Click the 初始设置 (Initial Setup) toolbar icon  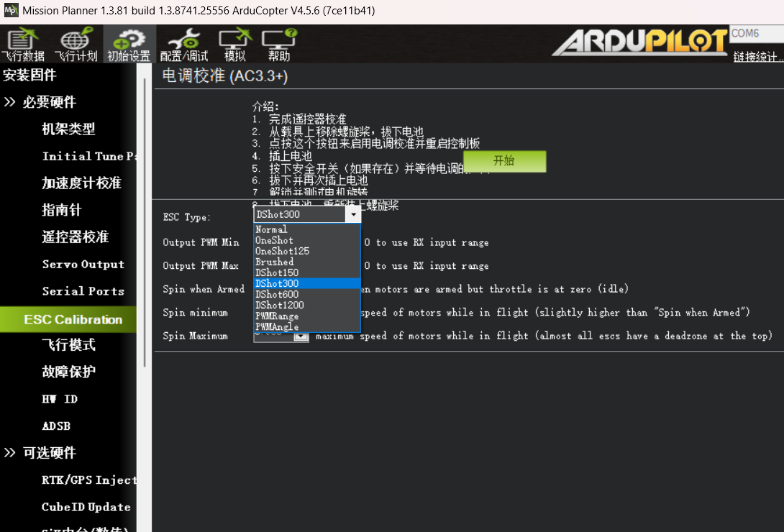[x=128, y=44]
